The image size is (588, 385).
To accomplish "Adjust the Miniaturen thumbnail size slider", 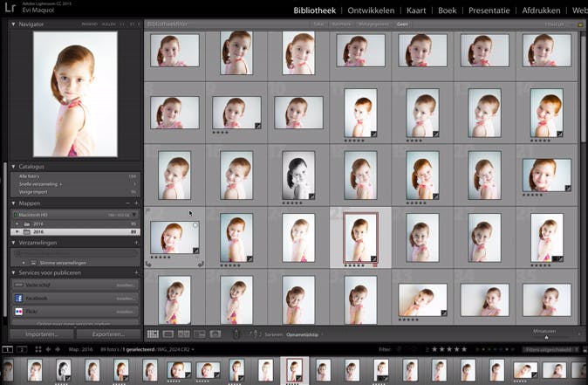I will pyautogui.click(x=547, y=336).
